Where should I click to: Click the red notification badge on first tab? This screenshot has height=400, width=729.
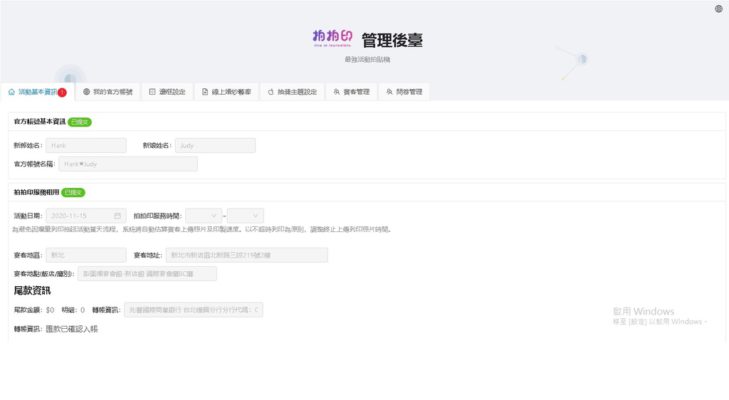pyautogui.click(x=62, y=92)
